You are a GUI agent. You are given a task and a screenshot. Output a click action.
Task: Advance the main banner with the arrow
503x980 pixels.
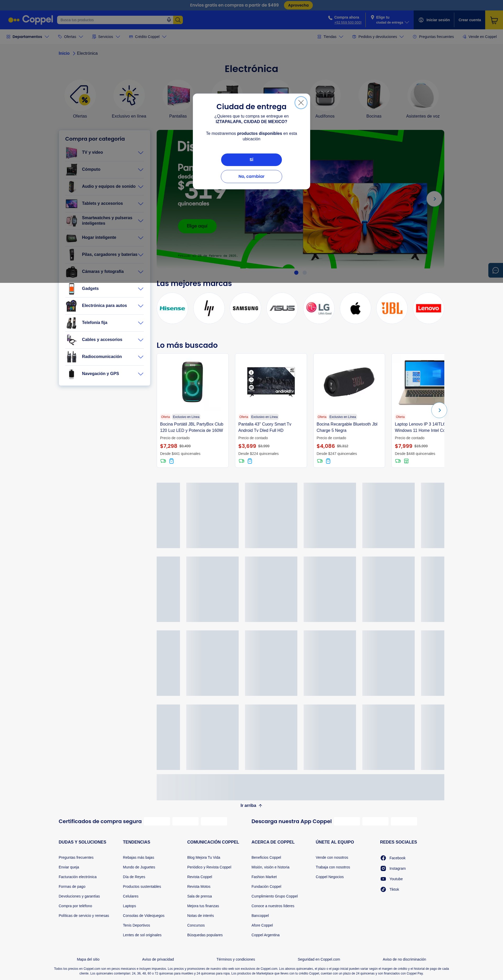point(434,199)
